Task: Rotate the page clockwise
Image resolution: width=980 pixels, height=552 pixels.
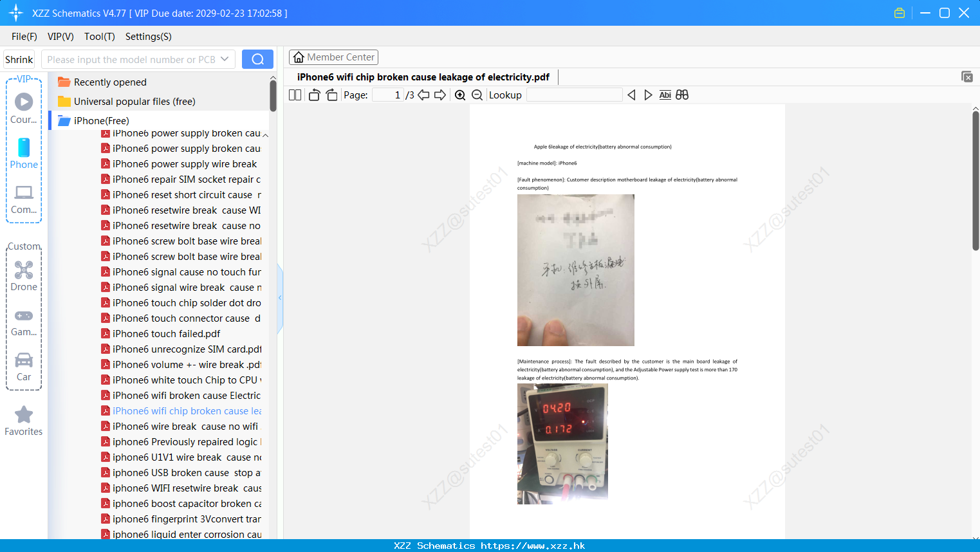Action: coord(331,95)
